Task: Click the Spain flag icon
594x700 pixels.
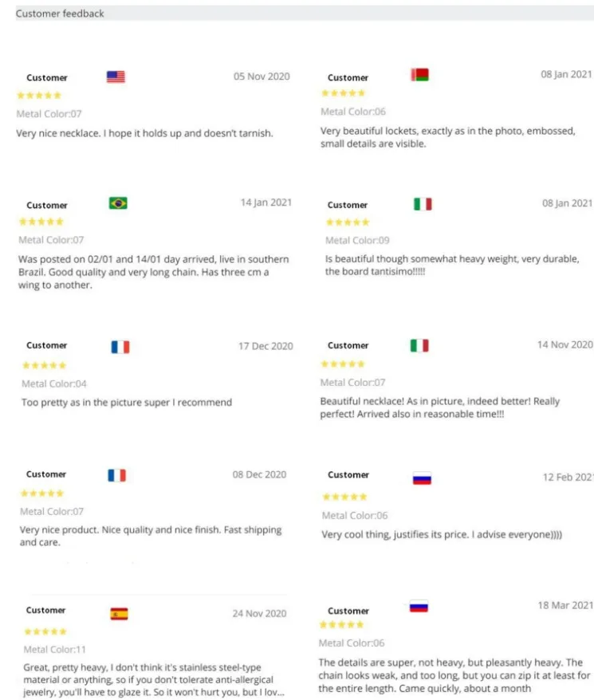Action: click(119, 614)
